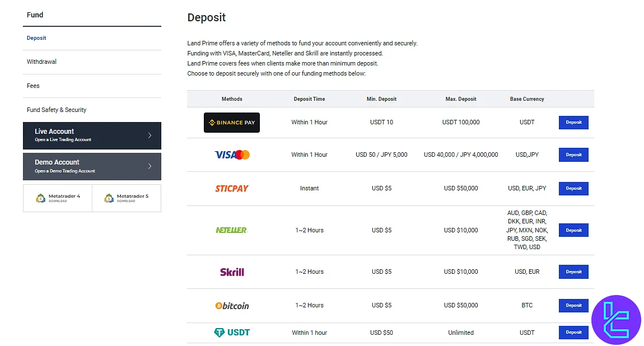Screen dimensions: 644x346
Task: Click the Methods column header
Action: 231,99
